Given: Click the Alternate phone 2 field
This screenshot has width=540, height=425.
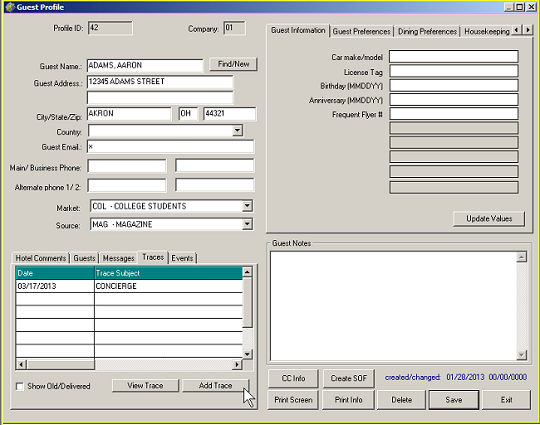Looking at the screenshot, I should tap(215, 185).
